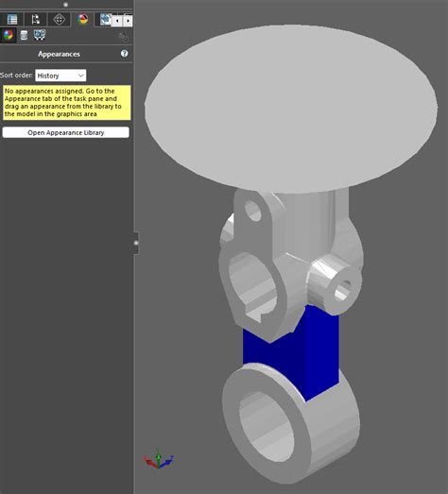View Appearances color sphere icon
The image size is (448, 494).
tap(8, 35)
